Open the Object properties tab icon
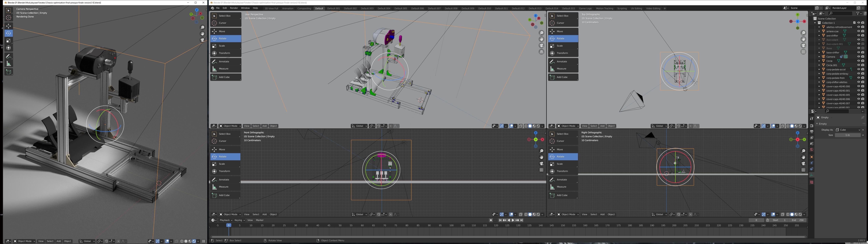Viewport: 868px width, 244px height. coord(812,157)
